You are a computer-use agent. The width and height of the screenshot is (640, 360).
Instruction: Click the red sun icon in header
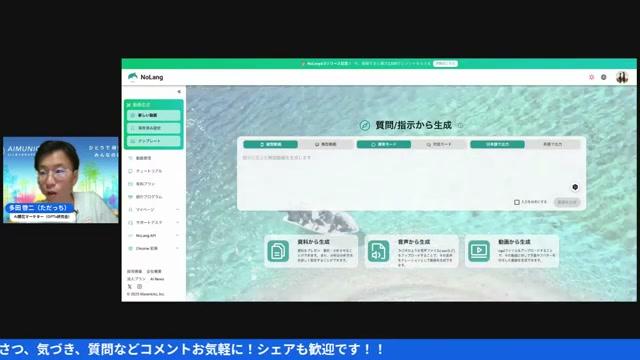point(591,77)
